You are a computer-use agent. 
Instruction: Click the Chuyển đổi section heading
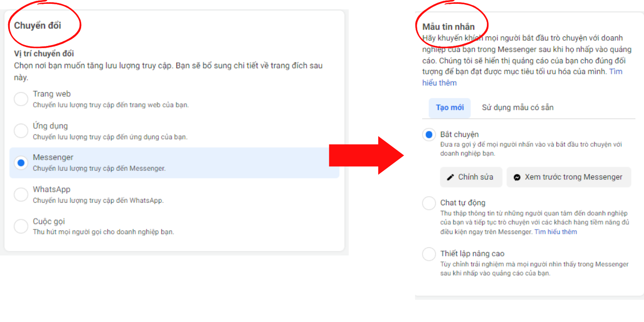pyautogui.click(x=38, y=26)
